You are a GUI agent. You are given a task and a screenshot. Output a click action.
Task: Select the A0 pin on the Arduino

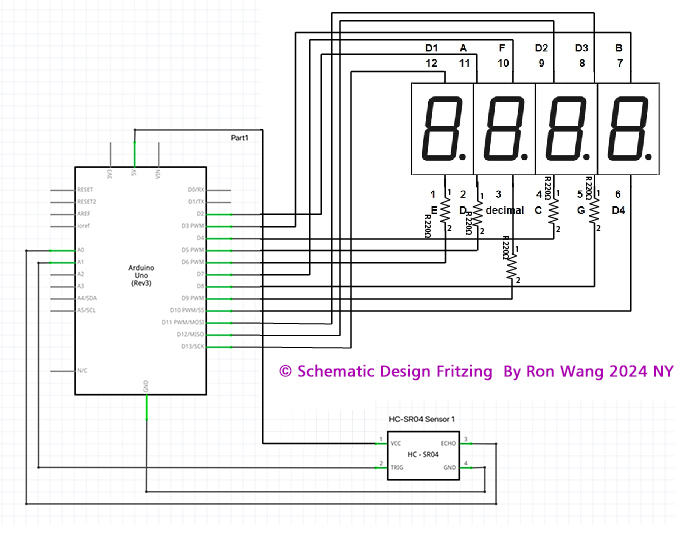[x=82, y=250]
